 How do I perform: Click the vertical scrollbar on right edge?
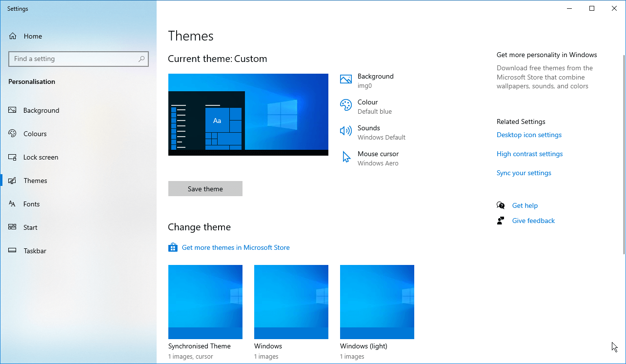click(624, 146)
